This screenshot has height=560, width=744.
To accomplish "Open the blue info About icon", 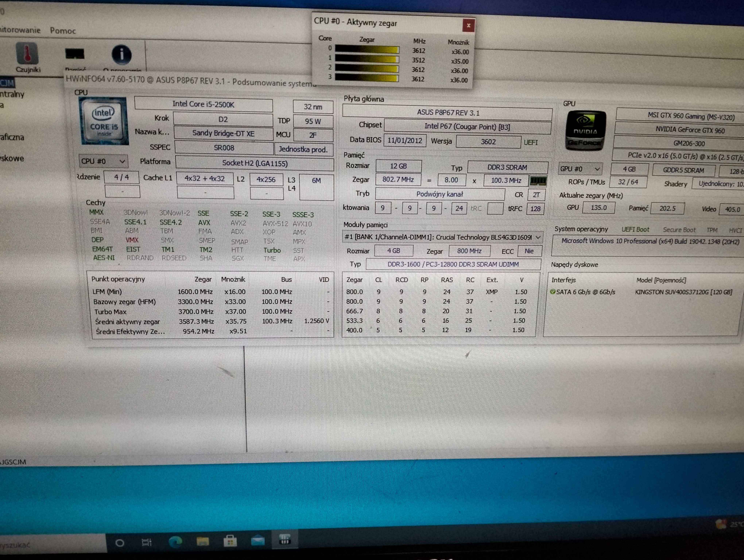I will tap(121, 55).
